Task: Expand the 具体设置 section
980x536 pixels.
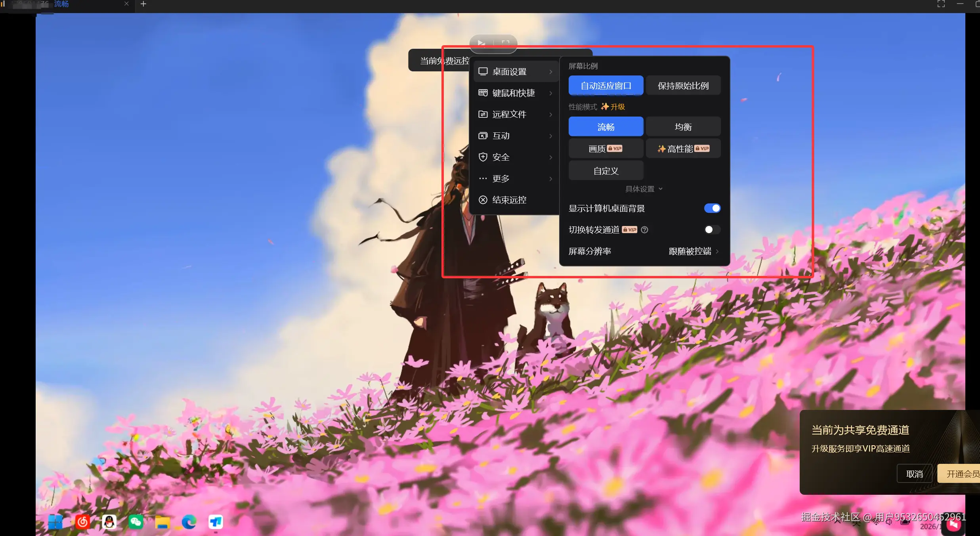Action: 643,189
